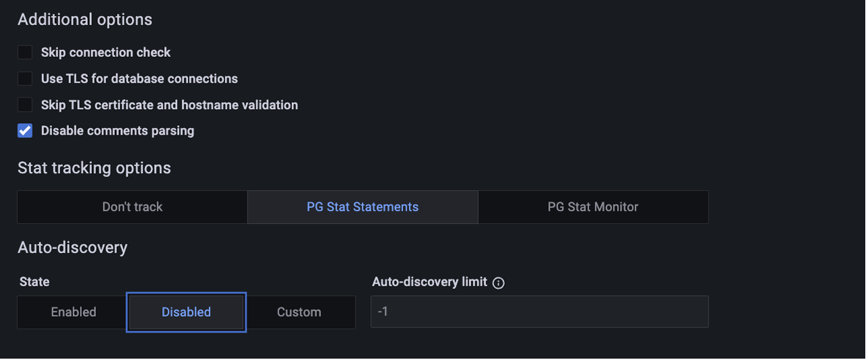Click the "Skip connection check" label text

coord(105,52)
